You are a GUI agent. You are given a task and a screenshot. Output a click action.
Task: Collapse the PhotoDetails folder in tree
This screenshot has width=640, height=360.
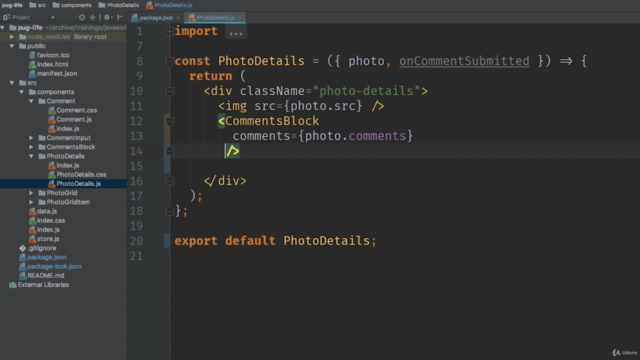(x=31, y=156)
